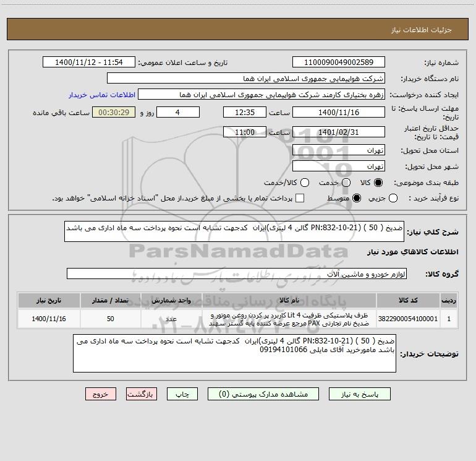Select جزیی purchase process type

click(x=394, y=198)
